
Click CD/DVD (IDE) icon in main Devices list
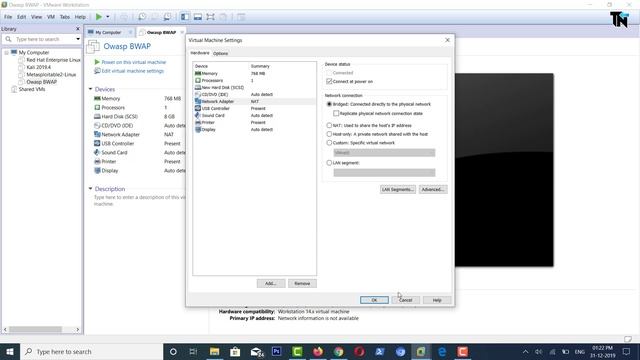pos(97,125)
